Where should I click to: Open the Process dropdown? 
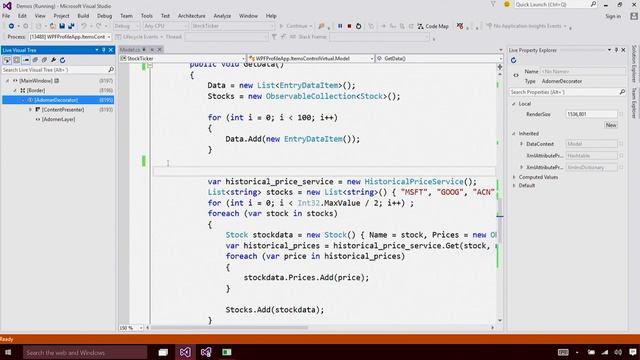click(70, 37)
